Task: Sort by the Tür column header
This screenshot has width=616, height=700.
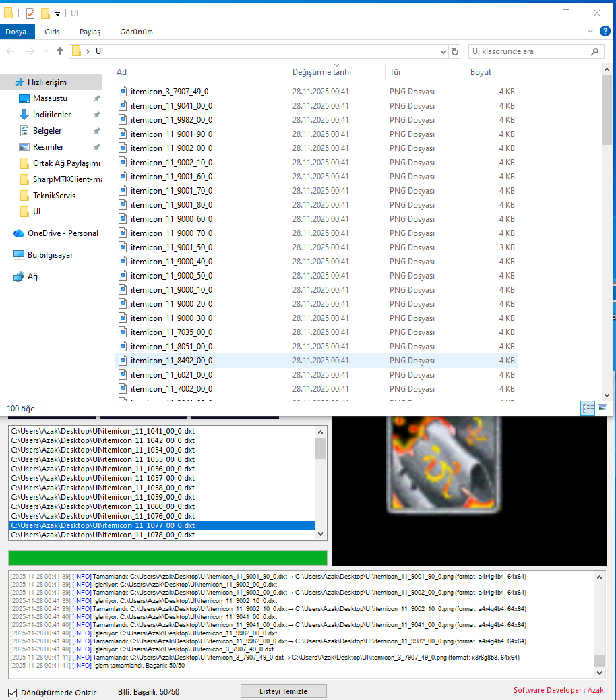Action: pyautogui.click(x=395, y=72)
